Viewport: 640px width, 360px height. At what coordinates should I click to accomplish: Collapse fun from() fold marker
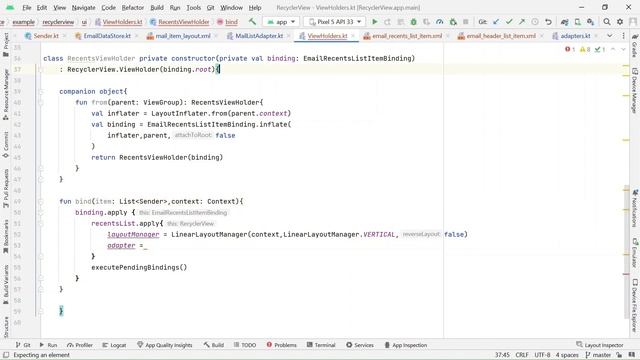41,103
